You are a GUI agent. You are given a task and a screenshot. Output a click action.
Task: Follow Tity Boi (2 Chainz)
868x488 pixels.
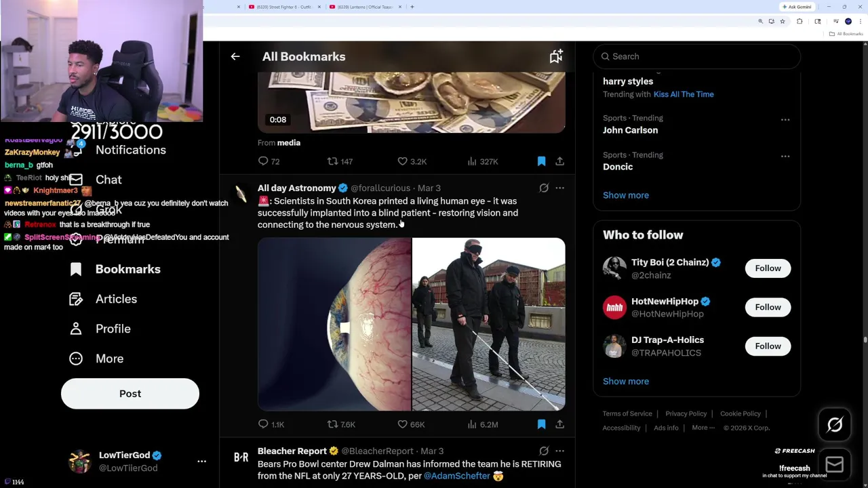click(x=768, y=268)
